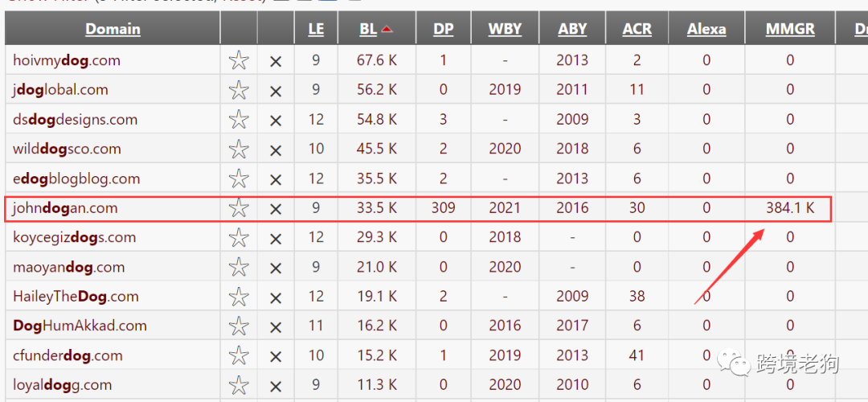Image resolution: width=868 pixels, height=402 pixels.
Task: Click the 384.1 K MMGR value
Action: click(x=790, y=208)
